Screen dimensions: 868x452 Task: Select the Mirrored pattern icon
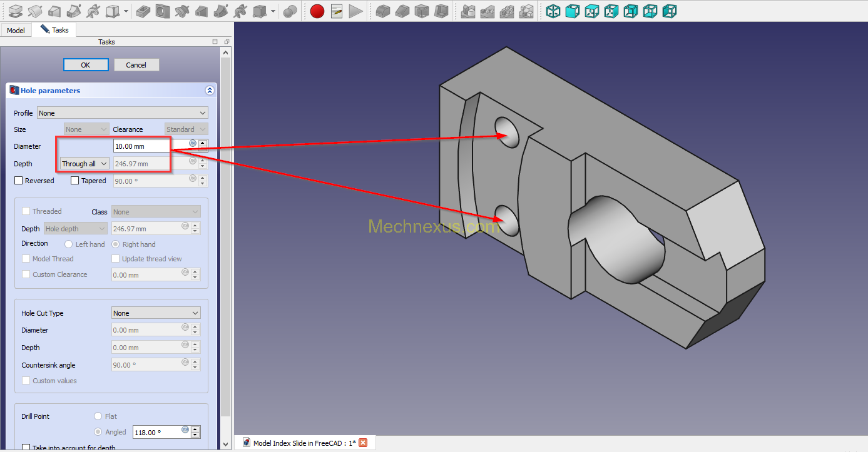tap(468, 11)
